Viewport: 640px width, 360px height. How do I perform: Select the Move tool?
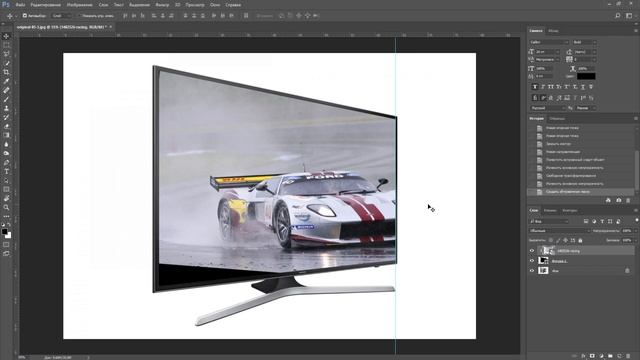pyautogui.click(x=6, y=36)
